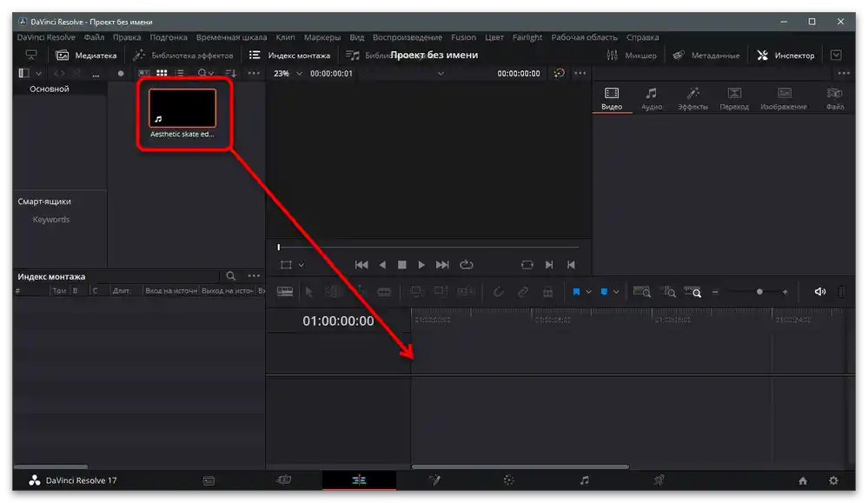Expand the toolbar chevron right of Инспектор
Image resolution: width=868 pixels, height=503 pixels.
coord(836,56)
